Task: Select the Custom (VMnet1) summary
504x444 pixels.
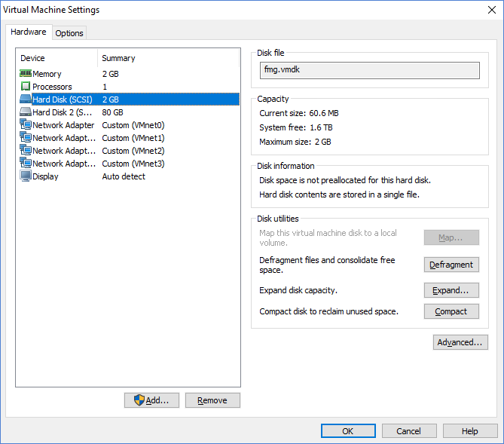Action: (x=133, y=138)
